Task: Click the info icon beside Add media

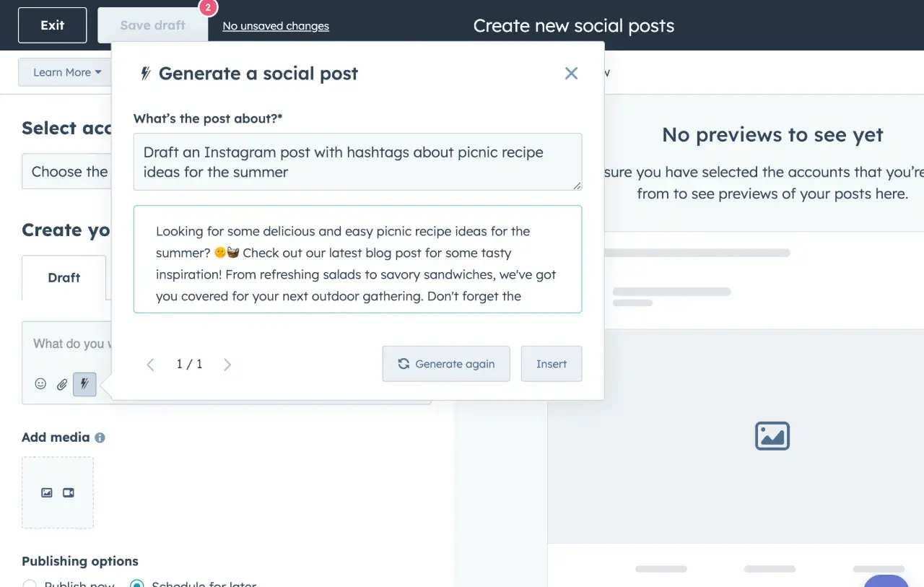Action: (100, 438)
